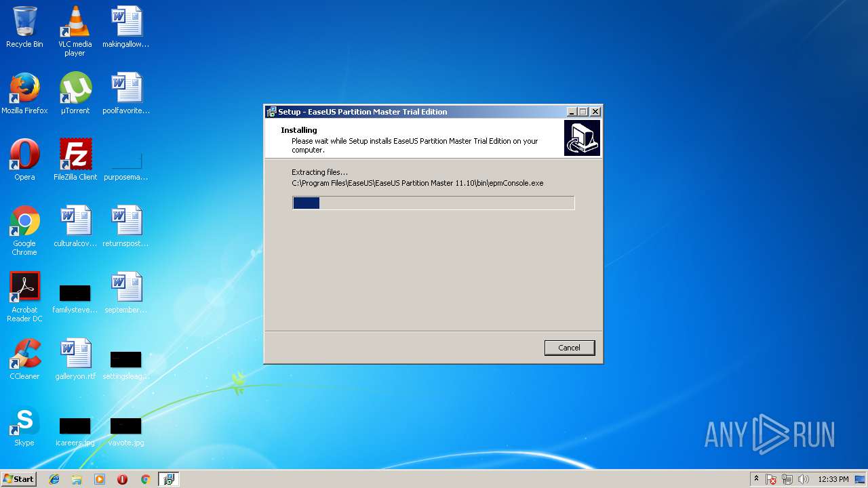Screen dimensions: 868x488
Task: Launch Internet Explorer from the taskbar
Action: [x=54, y=479]
